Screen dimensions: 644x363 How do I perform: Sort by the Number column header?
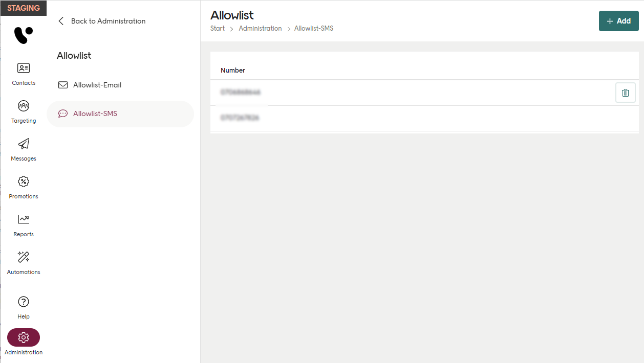coord(233,70)
